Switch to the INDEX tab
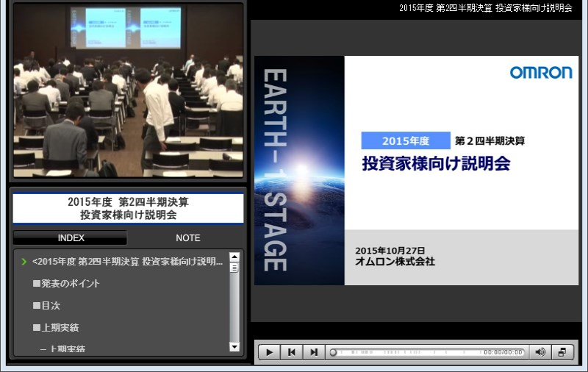Image resolution: width=588 pixels, height=372 pixels. (x=71, y=237)
